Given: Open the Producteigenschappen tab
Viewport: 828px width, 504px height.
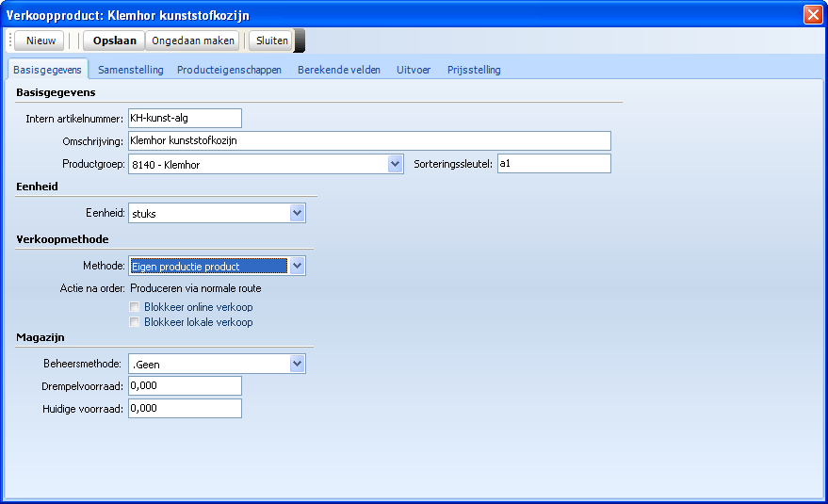Looking at the screenshot, I should point(229,70).
